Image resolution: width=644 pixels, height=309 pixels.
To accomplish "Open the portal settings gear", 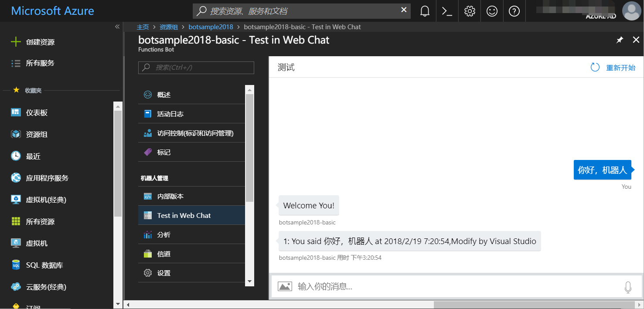I will pyautogui.click(x=469, y=11).
